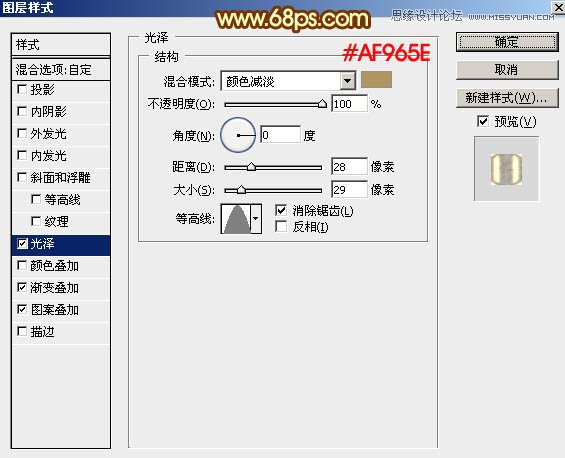Open the 混合模式 blend mode dropdown arrow
The width and height of the screenshot is (565, 458).
[x=347, y=81]
